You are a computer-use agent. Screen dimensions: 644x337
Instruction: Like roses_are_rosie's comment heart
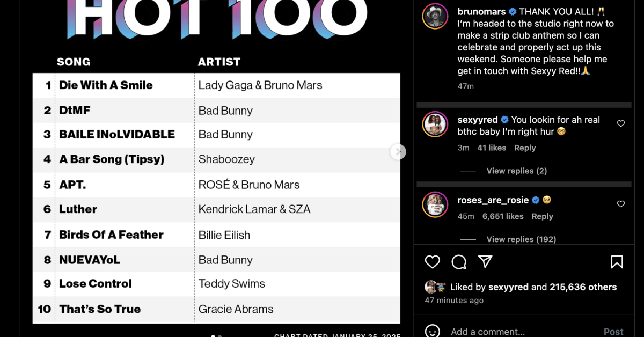pos(621,204)
